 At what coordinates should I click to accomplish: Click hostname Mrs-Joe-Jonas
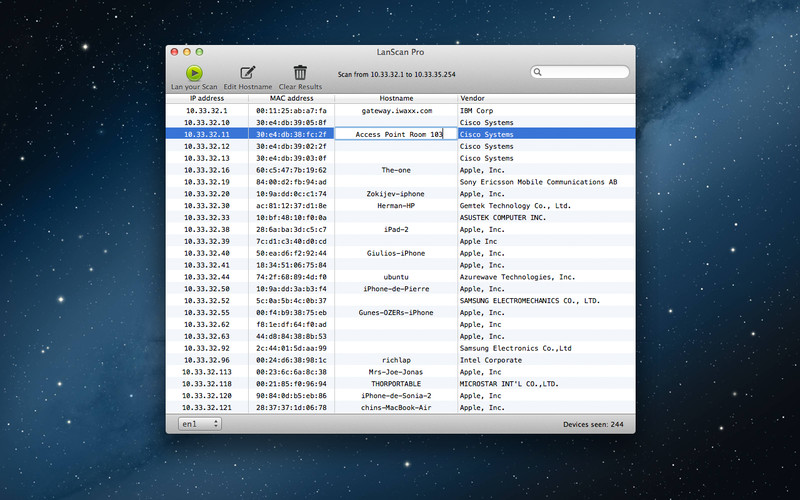tap(396, 372)
